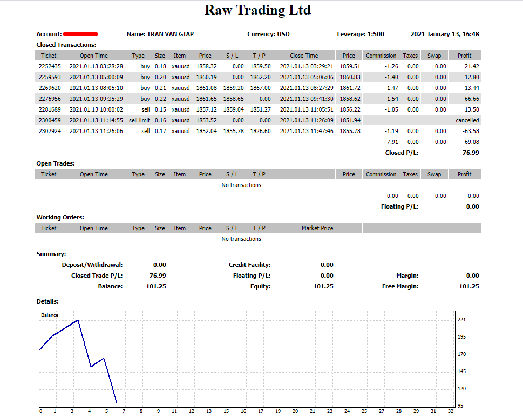This screenshot has width=523, height=420.
Task: Click the Closed P/L label below transactions table
Action: click(x=402, y=153)
